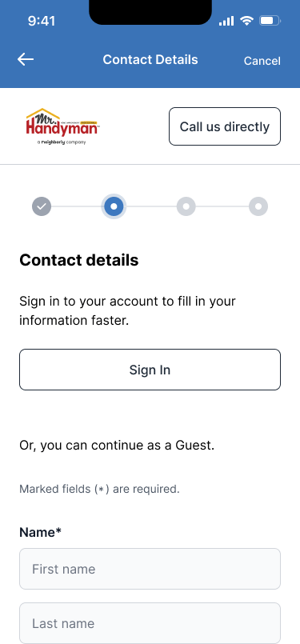The height and width of the screenshot is (644, 300).
Task: Select the completed first step checkmark
Action: tap(42, 206)
